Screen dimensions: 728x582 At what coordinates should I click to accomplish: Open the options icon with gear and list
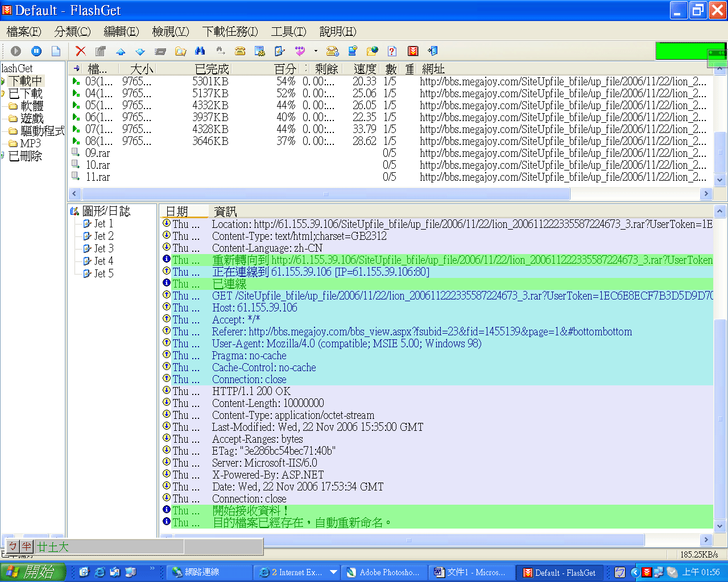coord(260,51)
